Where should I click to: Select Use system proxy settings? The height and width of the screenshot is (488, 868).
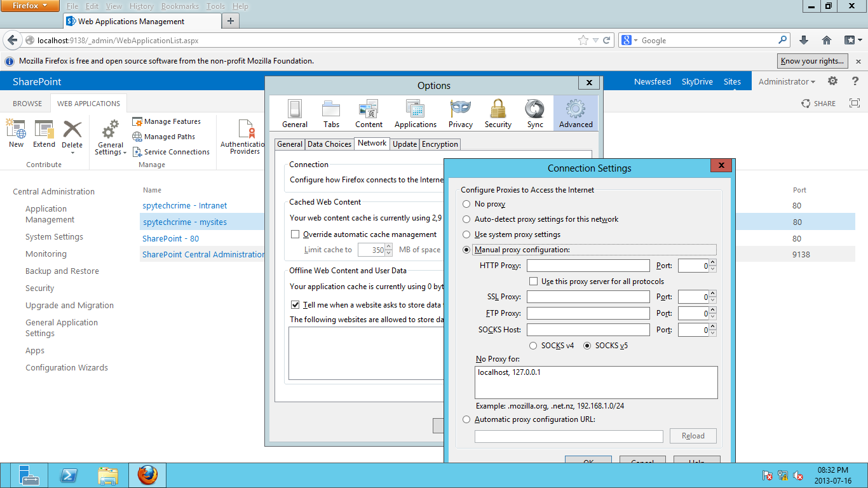click(x=467, y=234)
